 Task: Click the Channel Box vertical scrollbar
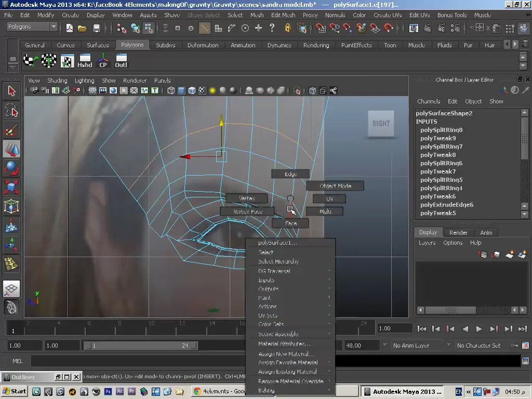[524, 163]
